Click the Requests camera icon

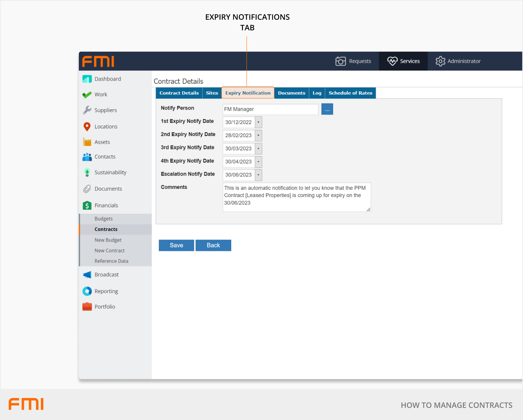[340, 61]
